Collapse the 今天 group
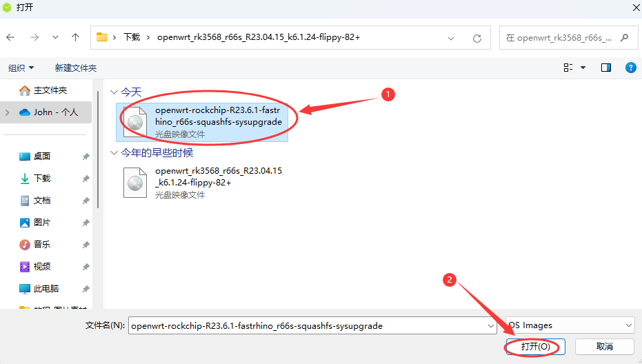 (x=114, y=92)
